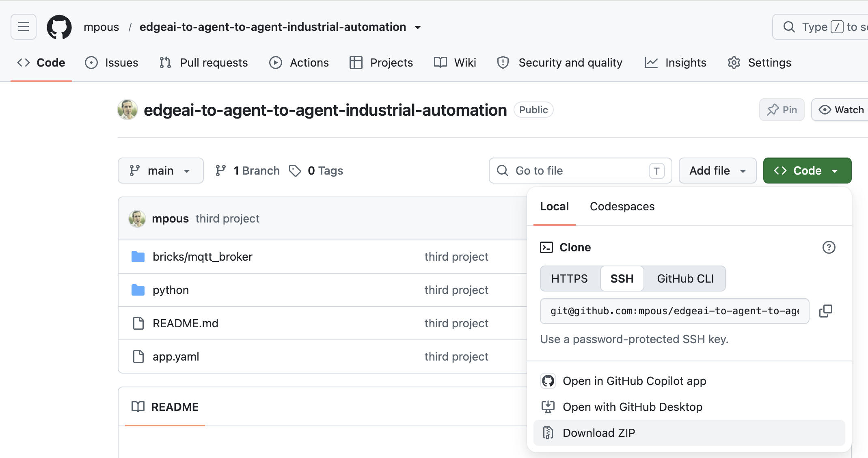868x458 pixels.
Task: Open the README.md file
Action: coord(186,323)
